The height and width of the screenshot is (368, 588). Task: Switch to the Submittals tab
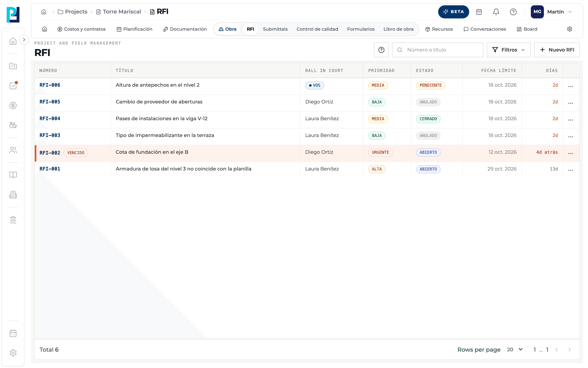pyautogui.click(x=275, y=29)
